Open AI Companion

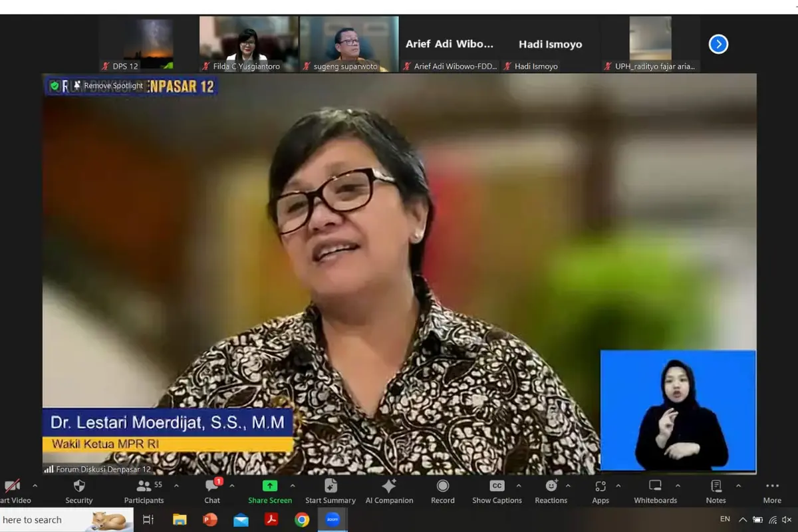pyautogui.click(x=389, y=492)
